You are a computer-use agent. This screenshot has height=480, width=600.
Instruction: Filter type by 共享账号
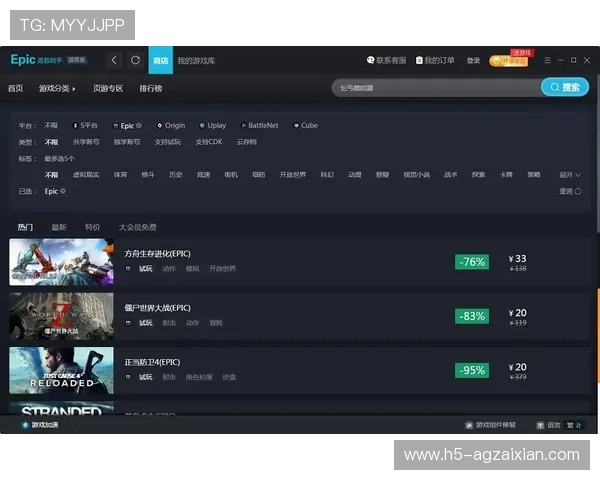tap(86, 142)
